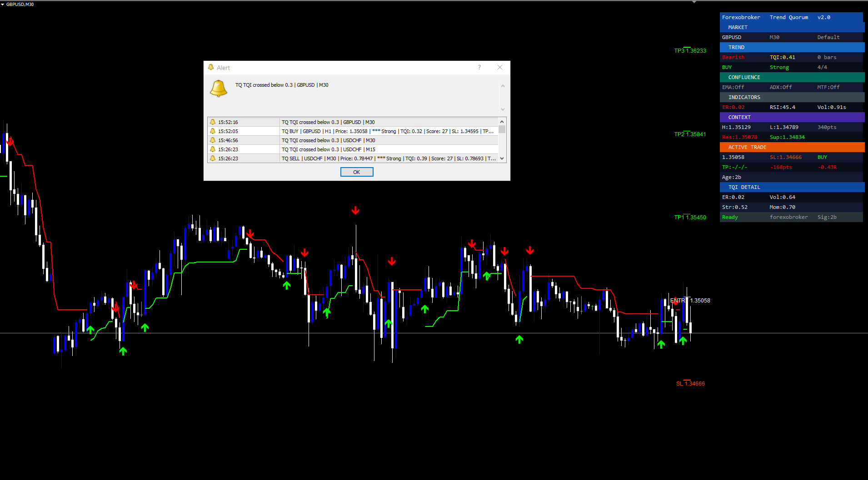868x480 pixels.
Task: Click the EMA:Off confluence setting
Action: [733, 87]
